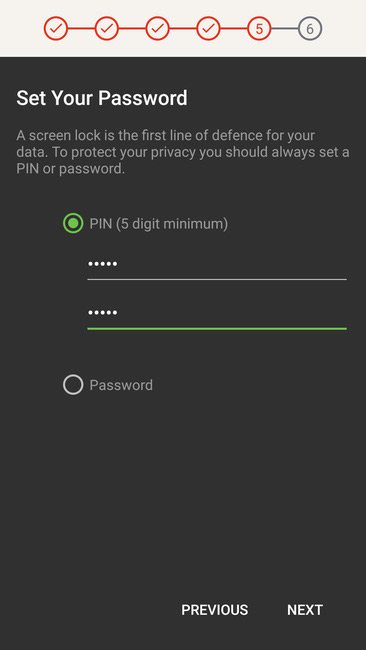
Task: Select the PIN radio button
Action: [x=73, y=223]
